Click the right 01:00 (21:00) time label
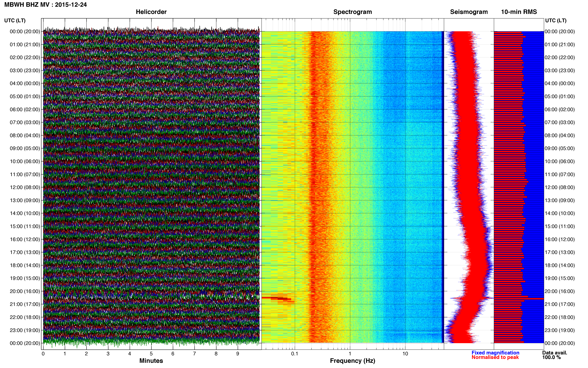This screenshot has height=368, width=588. tap(560, 45)
